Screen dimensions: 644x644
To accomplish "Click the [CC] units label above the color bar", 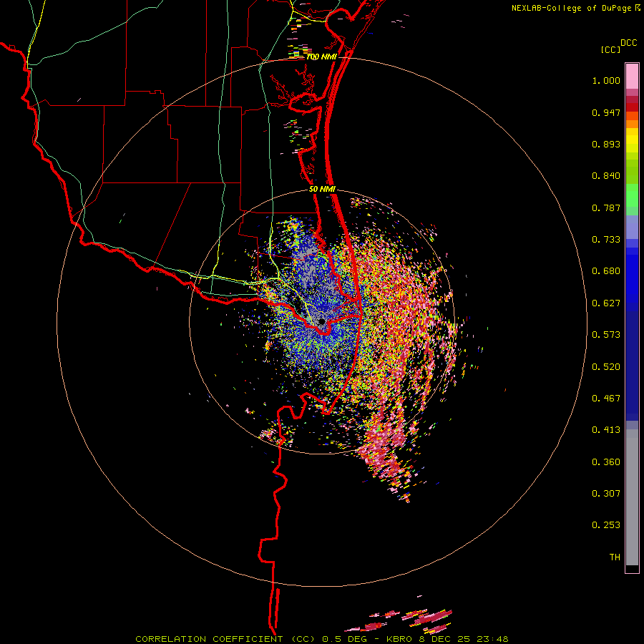I will tap(610, 49).
